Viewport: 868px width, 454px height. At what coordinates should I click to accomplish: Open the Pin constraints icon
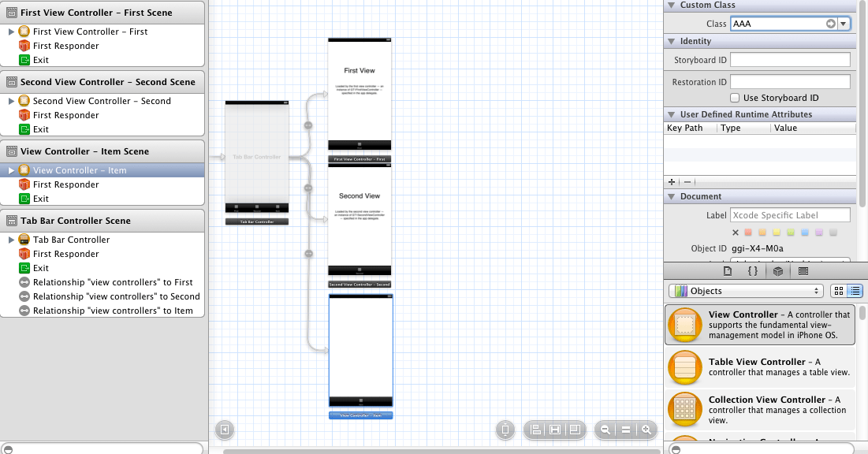click(554, 430)
